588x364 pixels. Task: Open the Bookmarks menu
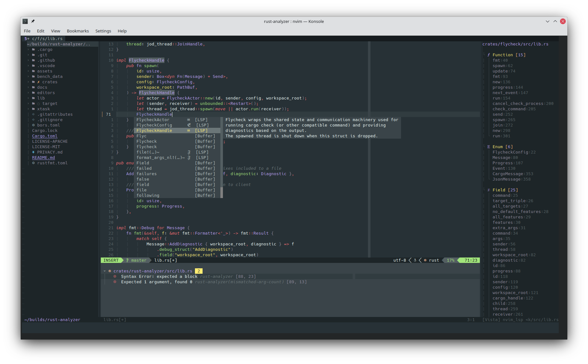78,31
